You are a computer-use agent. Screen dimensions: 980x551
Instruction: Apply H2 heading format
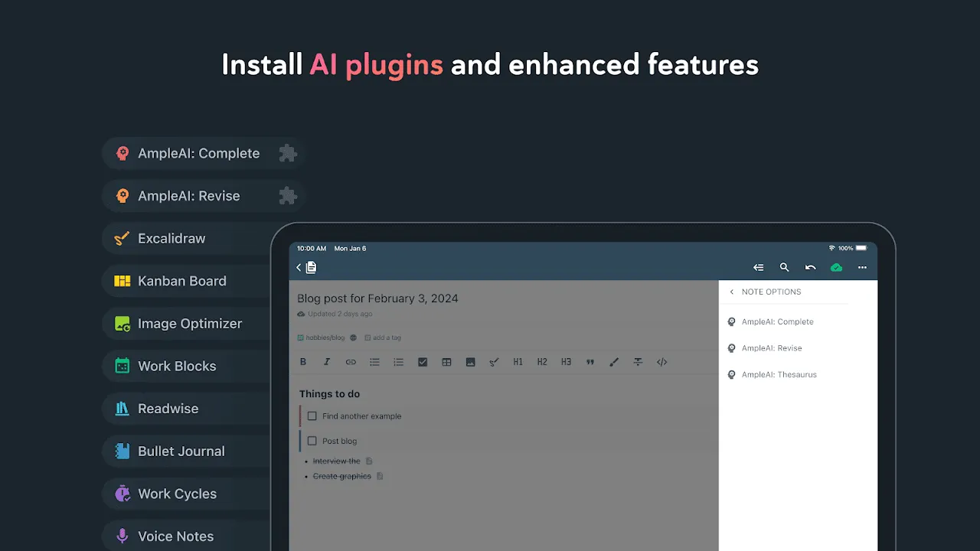tap(542, 362)
